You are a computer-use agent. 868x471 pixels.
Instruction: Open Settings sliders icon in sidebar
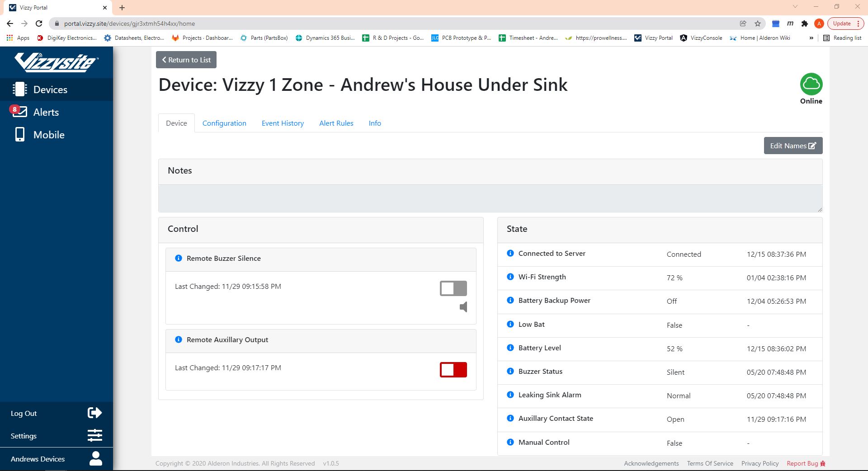pyautogui.click(x=95, y=436)
